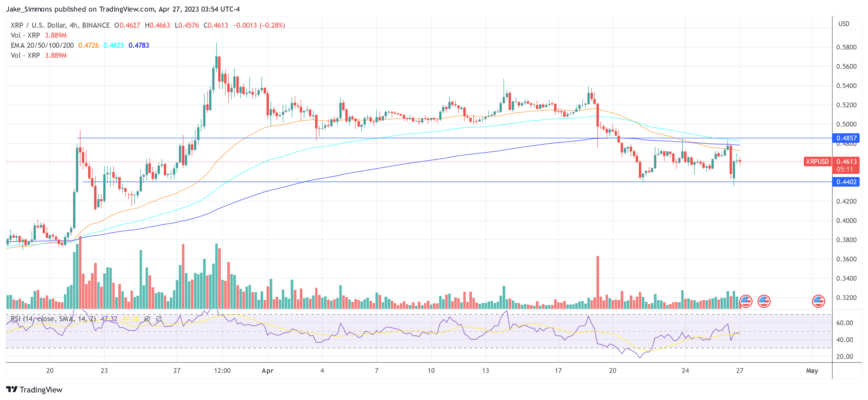
Task: Open the US flag event icon above May
Action: coord(818,301)
